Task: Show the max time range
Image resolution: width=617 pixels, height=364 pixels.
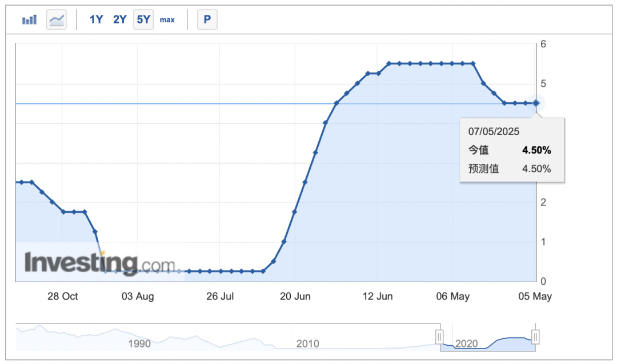Action: [x=167, y=20]
